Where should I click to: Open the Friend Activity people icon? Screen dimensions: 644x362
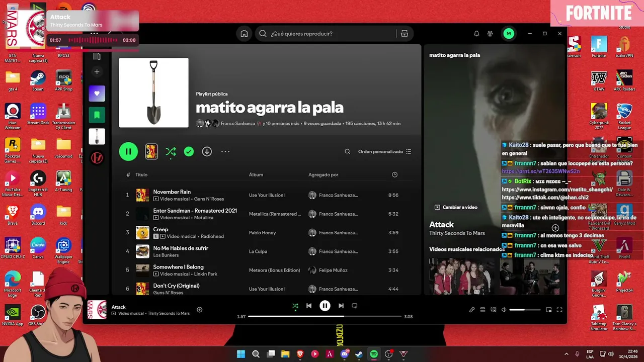point(490,34)
